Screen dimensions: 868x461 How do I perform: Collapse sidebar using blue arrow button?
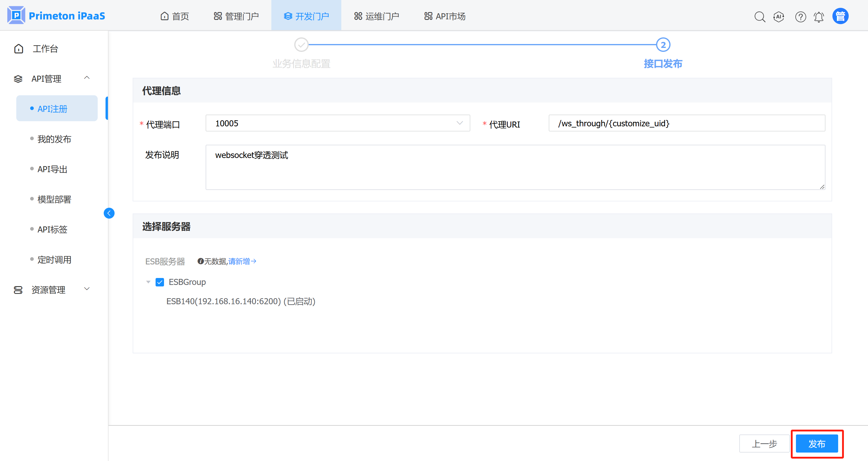(x=109, y=213)
